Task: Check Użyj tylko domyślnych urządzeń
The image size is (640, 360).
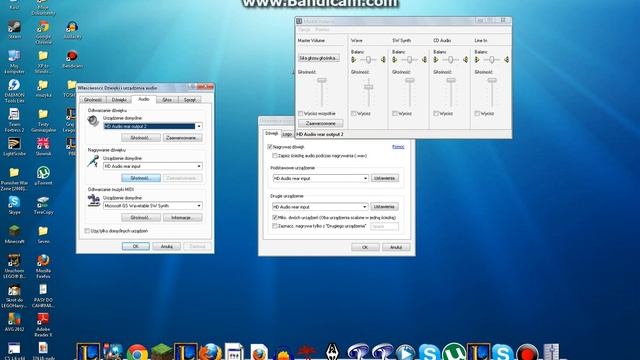Action: tap(87, 231)
